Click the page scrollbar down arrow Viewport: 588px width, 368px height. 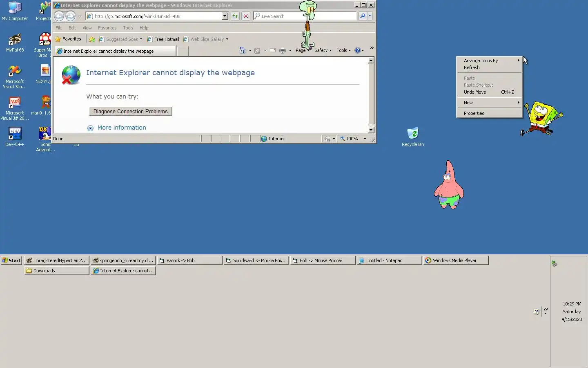click(x=371, y=130)
